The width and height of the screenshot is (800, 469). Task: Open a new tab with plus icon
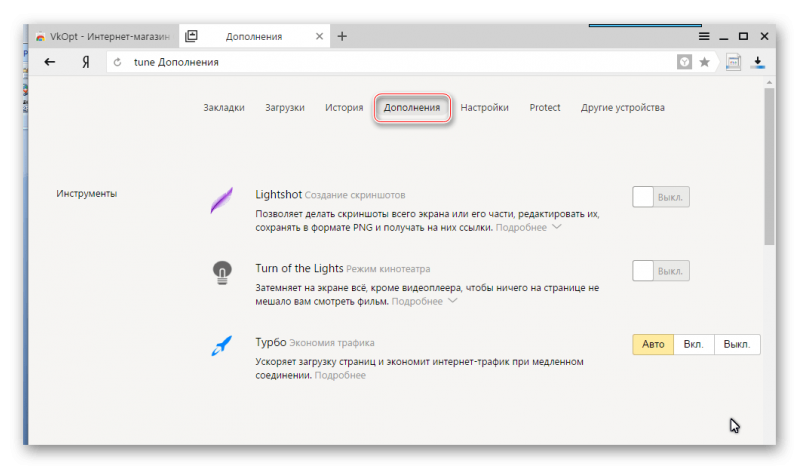pos(342,36)
